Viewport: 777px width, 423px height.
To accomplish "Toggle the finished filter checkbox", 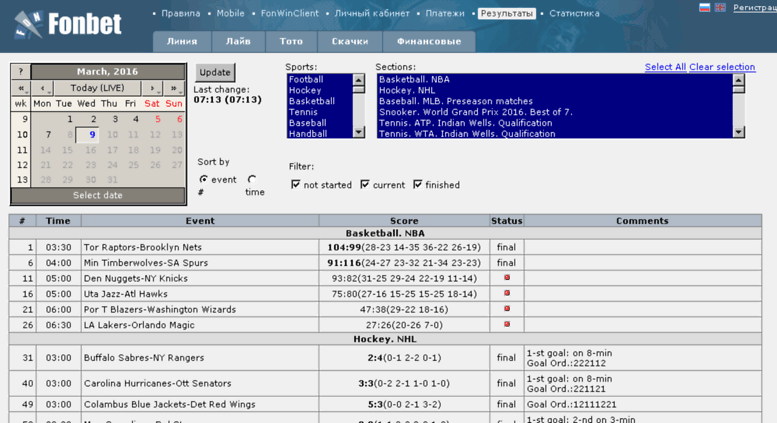I will coord(418,184).
